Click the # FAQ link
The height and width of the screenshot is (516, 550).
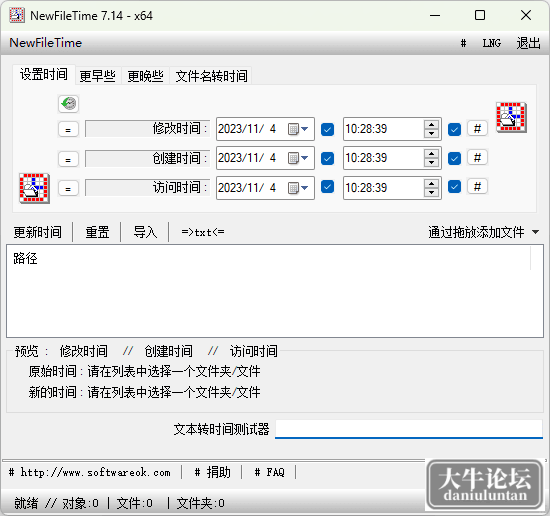(x=269, y=472)
